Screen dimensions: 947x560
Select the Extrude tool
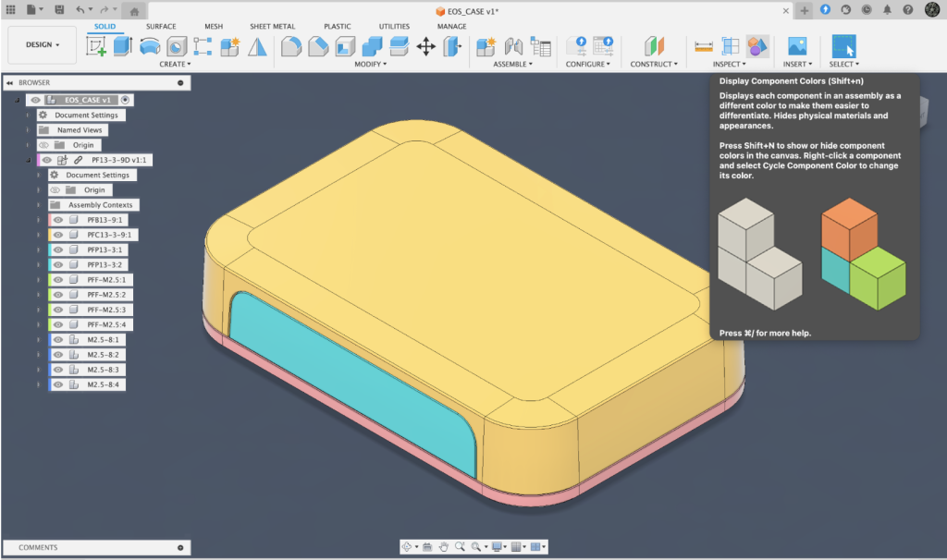[123, 46]
